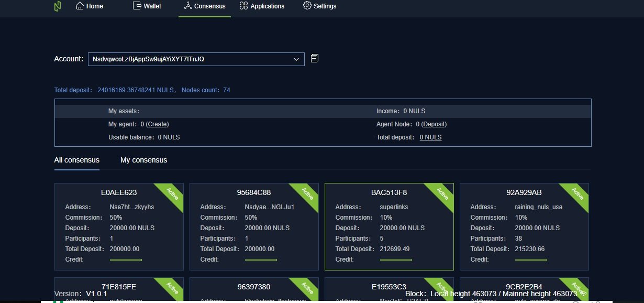This screenshot has height=303, width=644.
Task: Open the Applications menu item
Action: (x=262, y=6)
